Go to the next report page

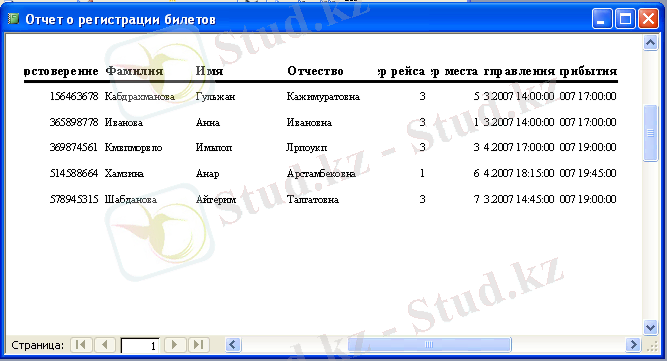tap(175, 344)
